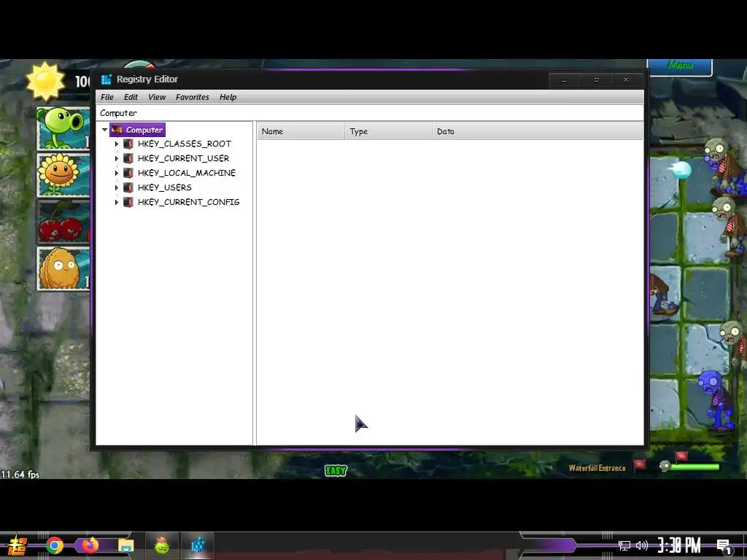Launch Google Chrome from taskbar
The image size is (747, 560).
(x=54, y=545)
